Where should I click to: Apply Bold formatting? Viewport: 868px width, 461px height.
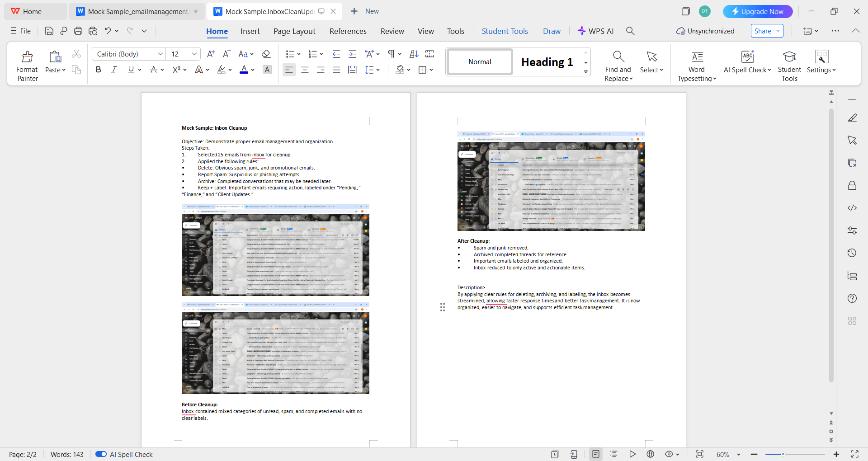click(98, 70)
